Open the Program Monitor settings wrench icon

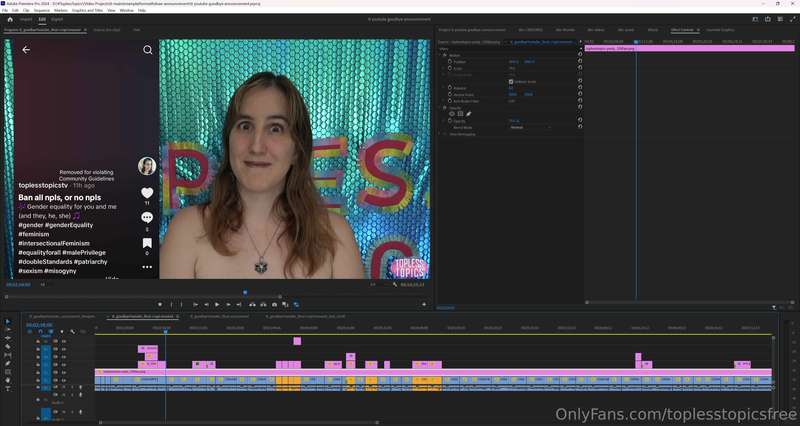coord(394,284)
